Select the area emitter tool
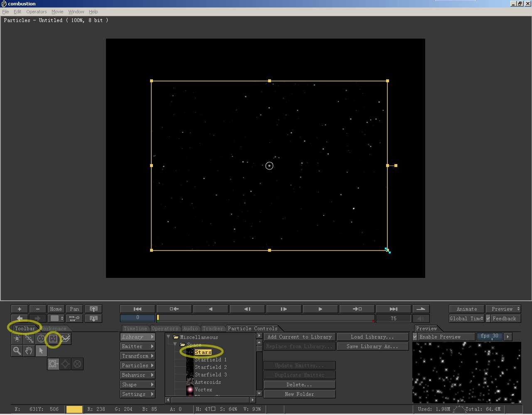 pyautogui.click(x=53, y=339)
